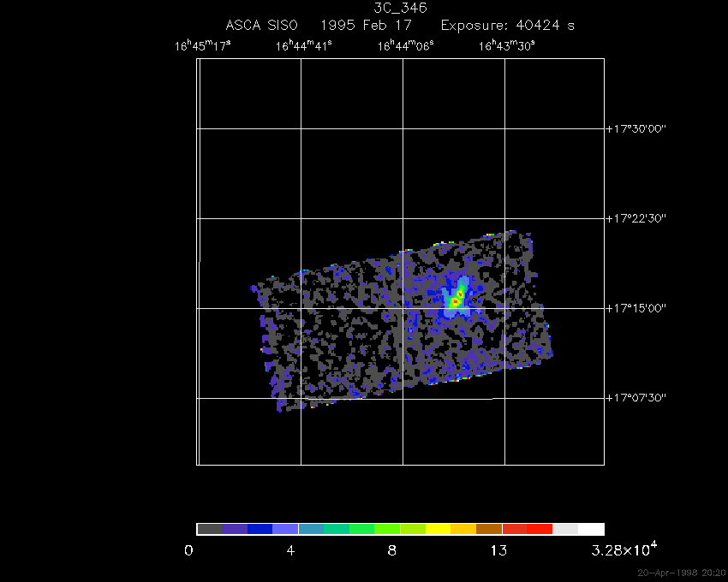This screenshot has width=728, height=582.
Task: Select the +17°07'30" declination label
Action: click(x=647, y=398)
